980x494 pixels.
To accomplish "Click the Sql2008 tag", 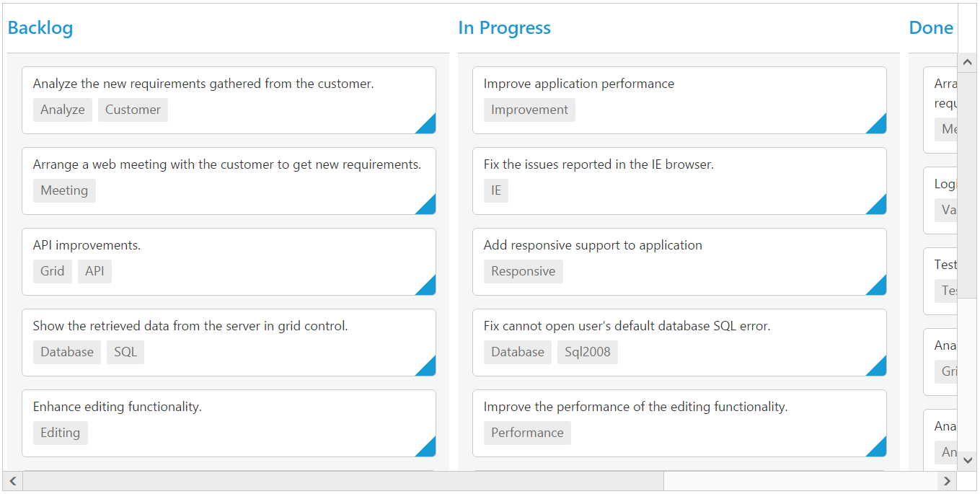I will pyautogui.click(x=587, y=352).
